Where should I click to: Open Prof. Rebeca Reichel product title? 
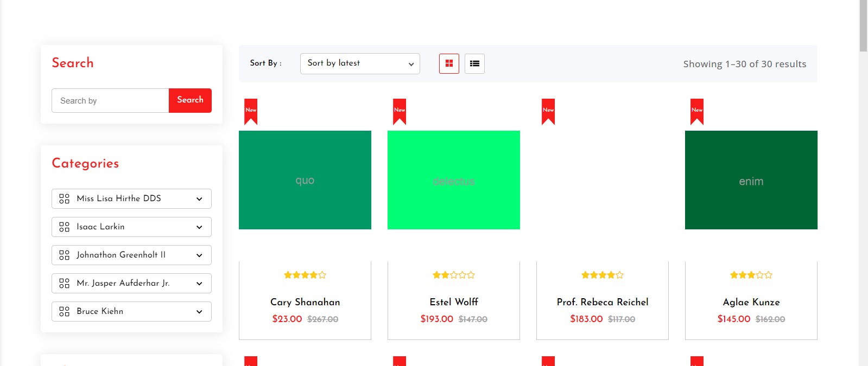click(603, 302)
